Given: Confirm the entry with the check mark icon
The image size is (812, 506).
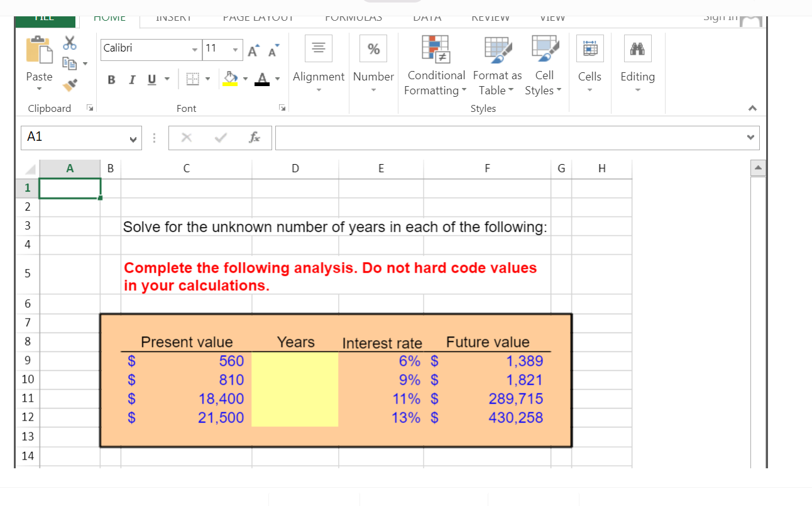Looking at the screenshot, I should click(x=220, y=137).
